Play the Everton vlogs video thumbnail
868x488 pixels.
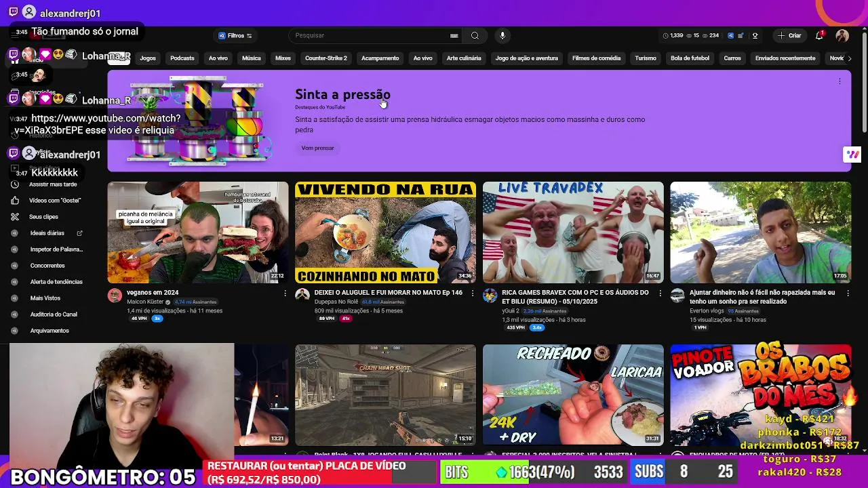click(x=761, y=232)
